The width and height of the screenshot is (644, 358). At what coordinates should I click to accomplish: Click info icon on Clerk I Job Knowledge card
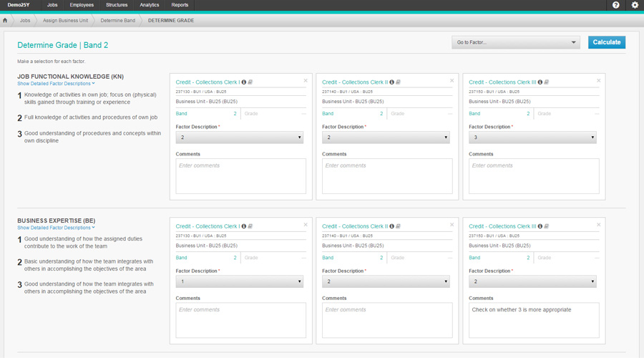click(244, 82)
